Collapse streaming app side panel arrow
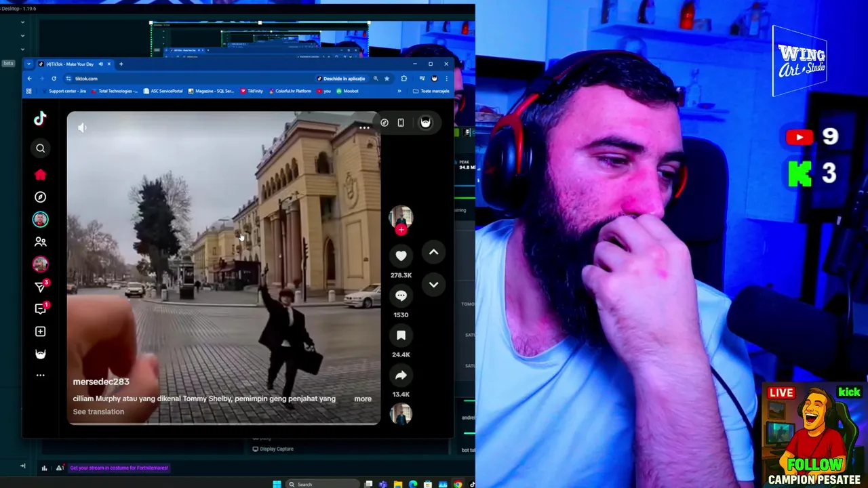The image size is (868, 488). [x=22, y=466]
